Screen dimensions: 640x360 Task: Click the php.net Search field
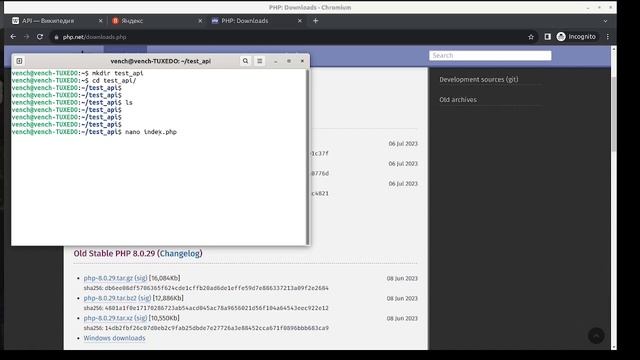point(490,56)
